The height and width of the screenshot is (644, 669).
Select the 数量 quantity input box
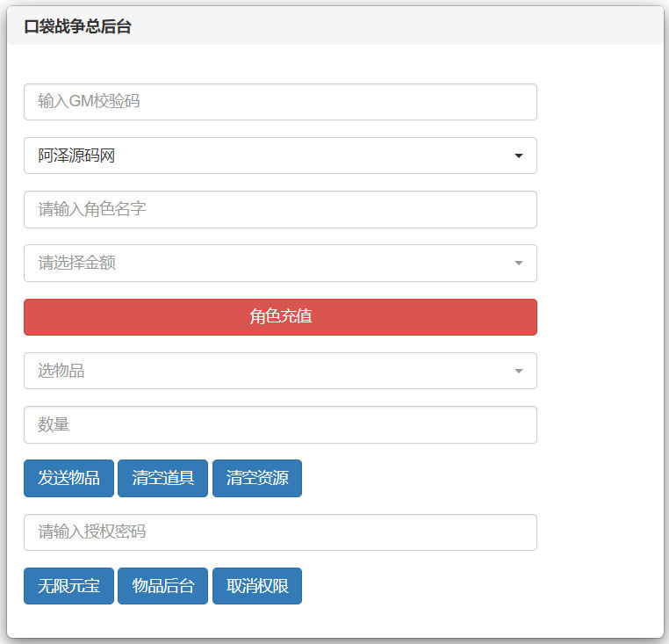[x=279, y=425]
